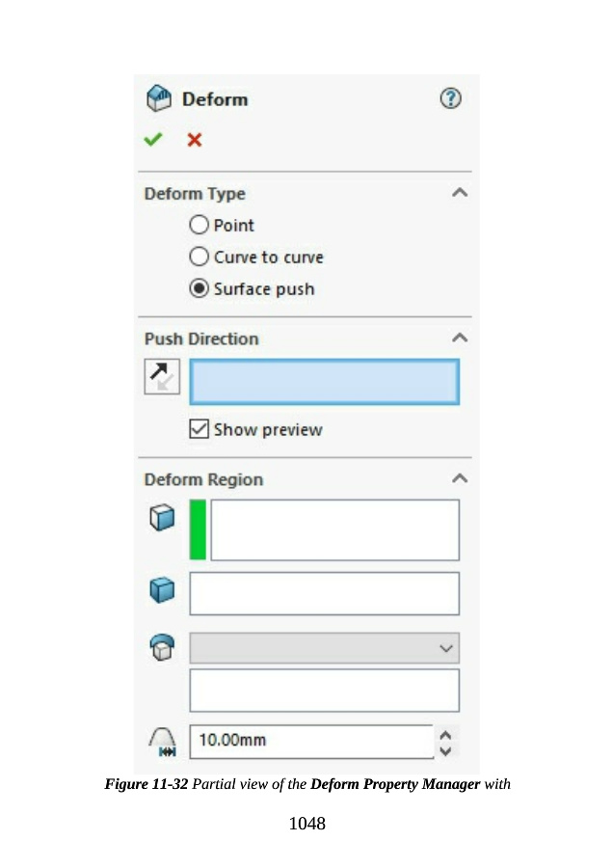Accept Deform with green checkmark
Image resolution: width=613 pixels, height=868 pixels.
click(153, 140)
